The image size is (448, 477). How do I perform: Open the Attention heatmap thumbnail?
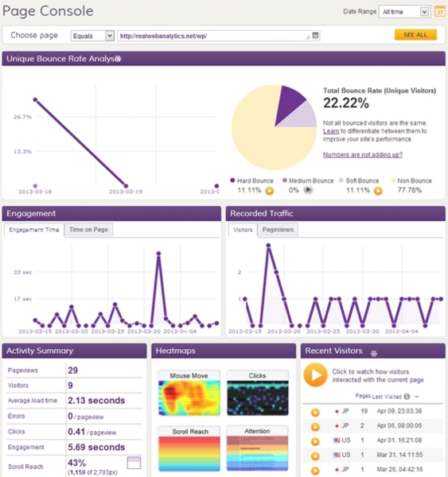tap(258, 448)
